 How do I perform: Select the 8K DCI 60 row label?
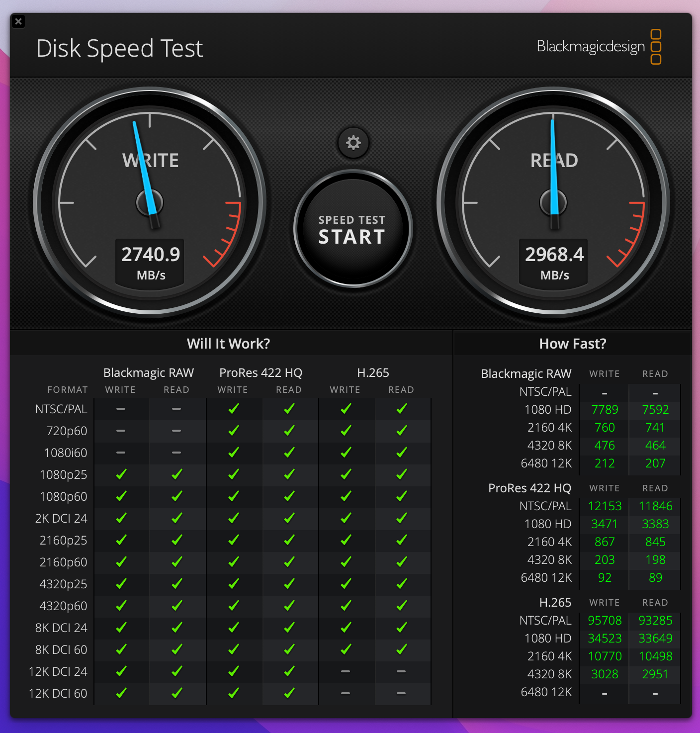coord(61,649)
